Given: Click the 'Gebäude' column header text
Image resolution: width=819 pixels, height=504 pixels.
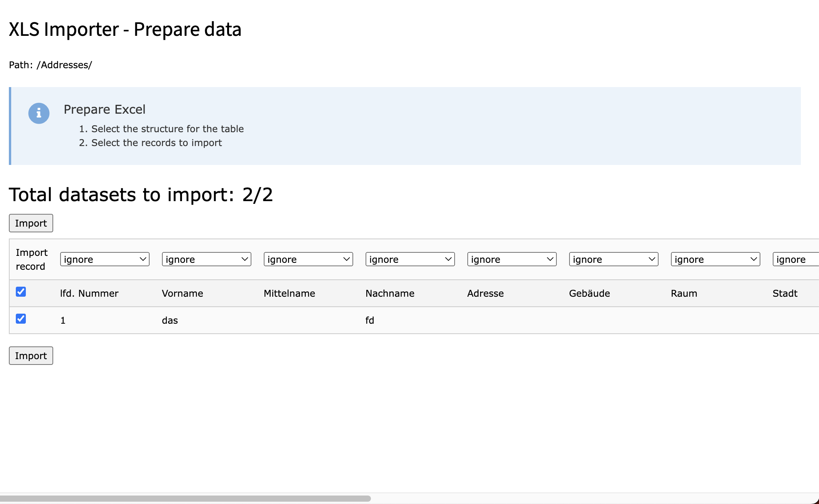Looking at the screenshot, I should pos(590,293).
